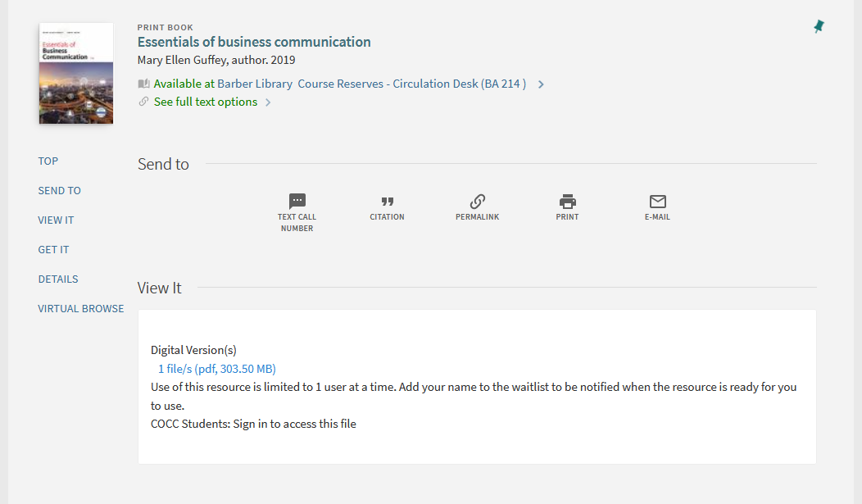Select VIRTUAL BROWSE in the sidebar
Image resolution: width=862 pixels, height=504 pixels.
pyautogui.click(x=80, y=308)
